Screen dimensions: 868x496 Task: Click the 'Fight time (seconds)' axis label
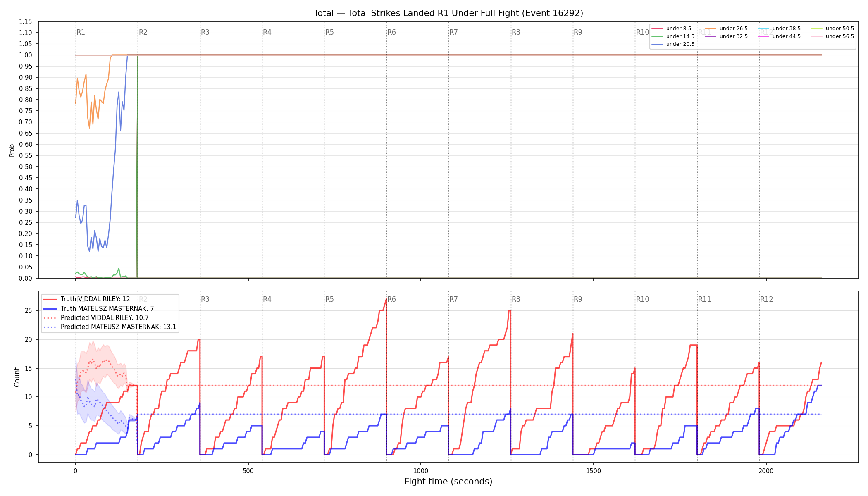coord(448,482)
